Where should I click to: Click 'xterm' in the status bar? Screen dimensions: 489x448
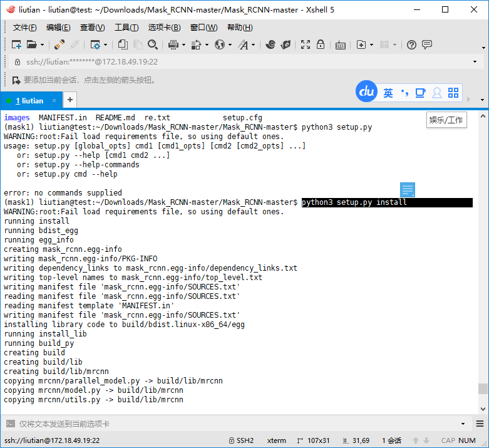tap(276, 440)
